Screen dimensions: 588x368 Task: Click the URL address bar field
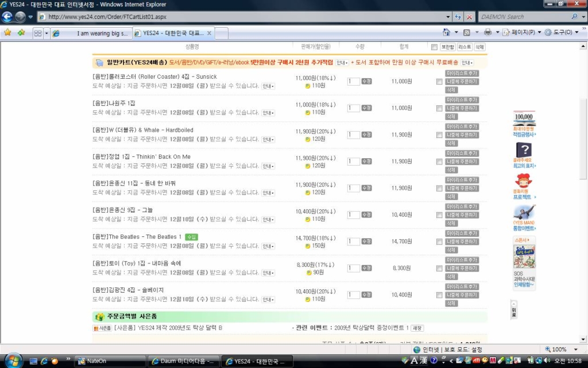coord(245,17)
